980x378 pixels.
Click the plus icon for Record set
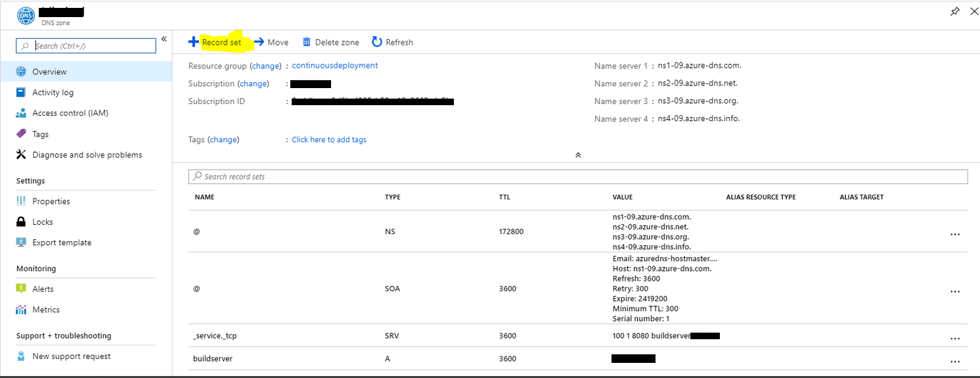click(193, 42)
